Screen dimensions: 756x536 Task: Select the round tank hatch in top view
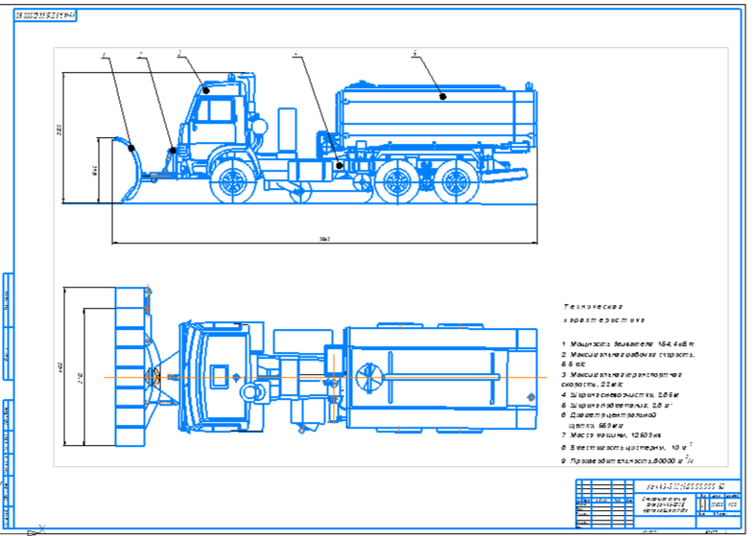(x=367, y=375)
